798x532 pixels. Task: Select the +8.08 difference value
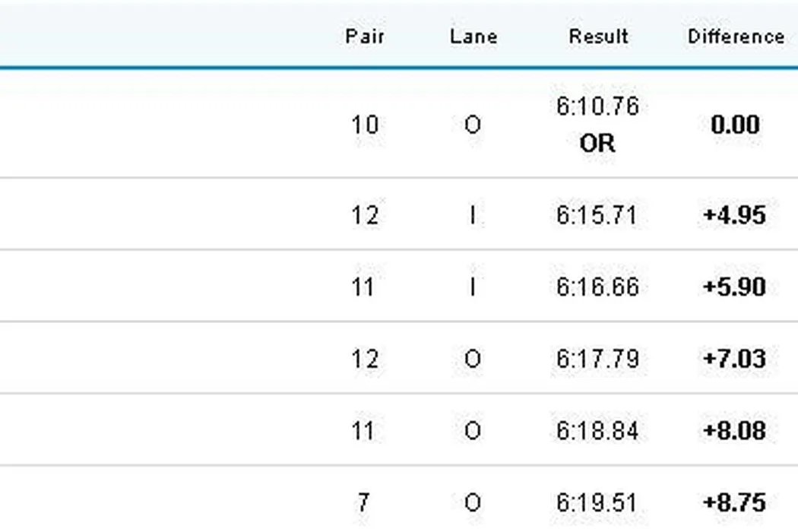pos(734,431)
